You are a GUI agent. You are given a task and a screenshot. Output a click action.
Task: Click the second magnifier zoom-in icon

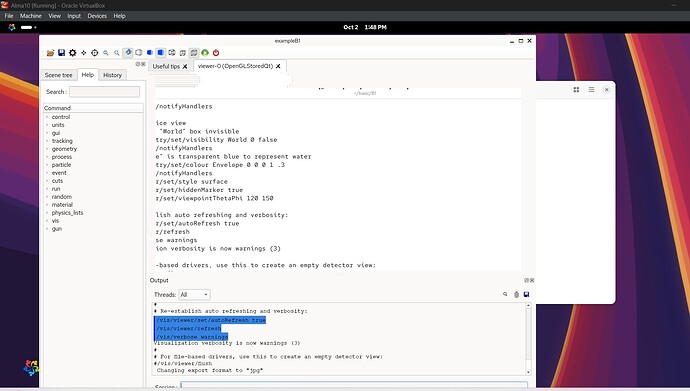tap(117, 53)
